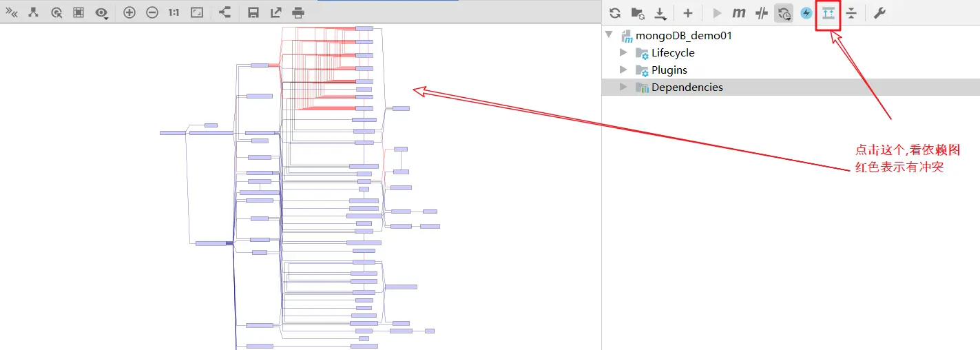Add Maven project with plus icon
Image resolution: width=980 pixels, height=350 pixels.
click(x=687, y=13)
